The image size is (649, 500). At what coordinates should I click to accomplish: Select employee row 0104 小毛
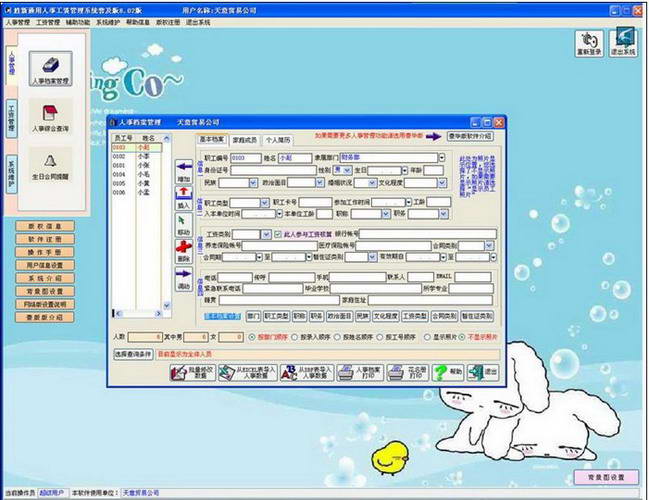[x=137, y=174]
